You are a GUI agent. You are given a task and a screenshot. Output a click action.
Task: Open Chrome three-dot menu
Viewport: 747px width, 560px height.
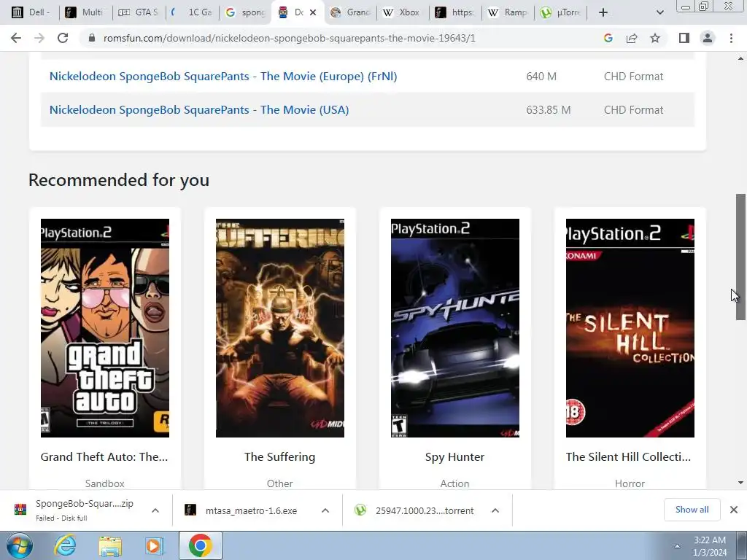tap(731, 38)
